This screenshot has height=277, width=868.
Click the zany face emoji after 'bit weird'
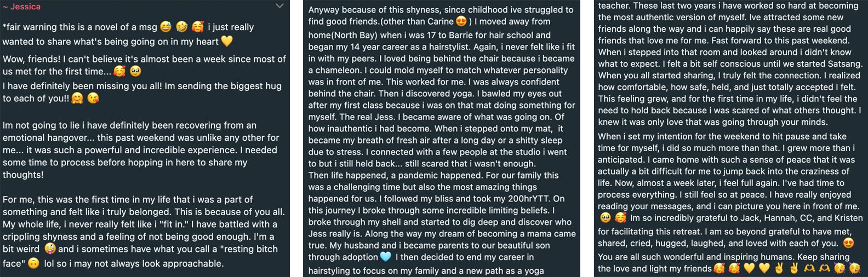[x=50, y=249]
